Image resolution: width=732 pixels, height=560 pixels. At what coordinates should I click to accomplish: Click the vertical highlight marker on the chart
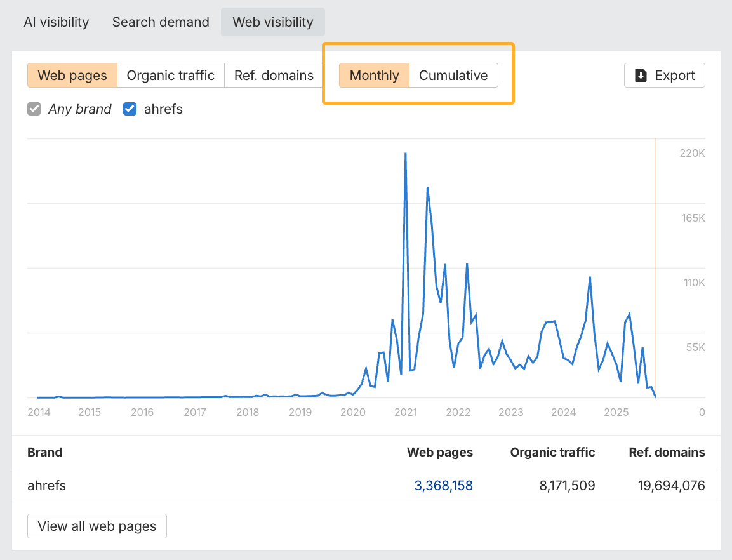656,267
